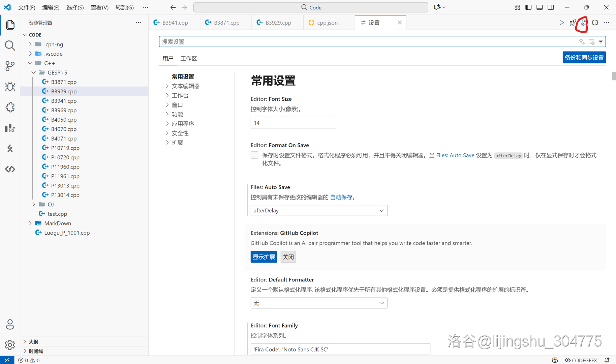Open the notifications bell in status bar

click(x=607, y=360)
